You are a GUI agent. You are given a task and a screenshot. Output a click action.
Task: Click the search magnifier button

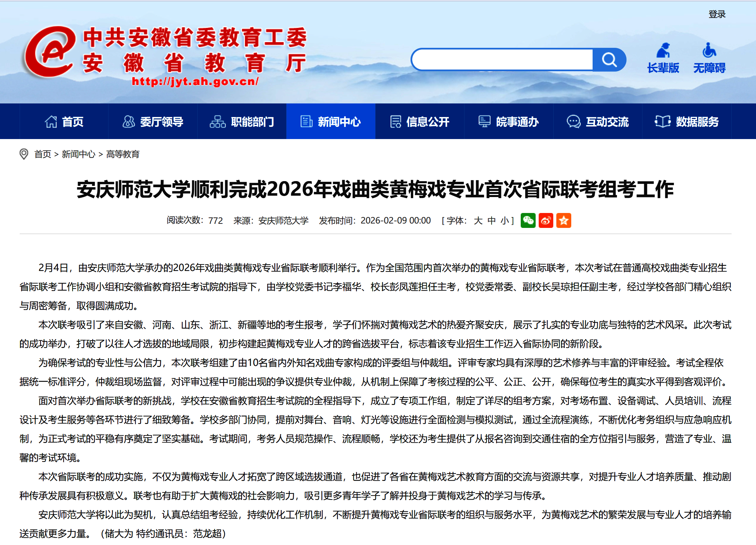point(609,60)
